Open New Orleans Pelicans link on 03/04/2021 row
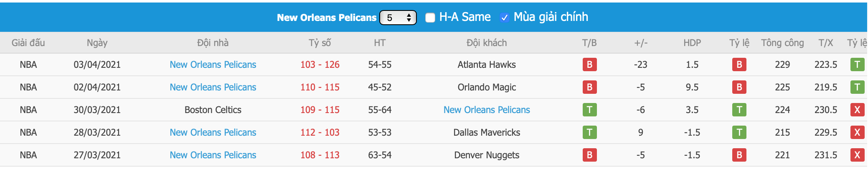The width and height of the screenshot is (868, 170). (213, 64)
